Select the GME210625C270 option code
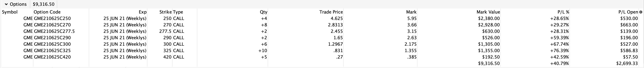The width and height of the screenshot is (644, 68). coord(52,25)
